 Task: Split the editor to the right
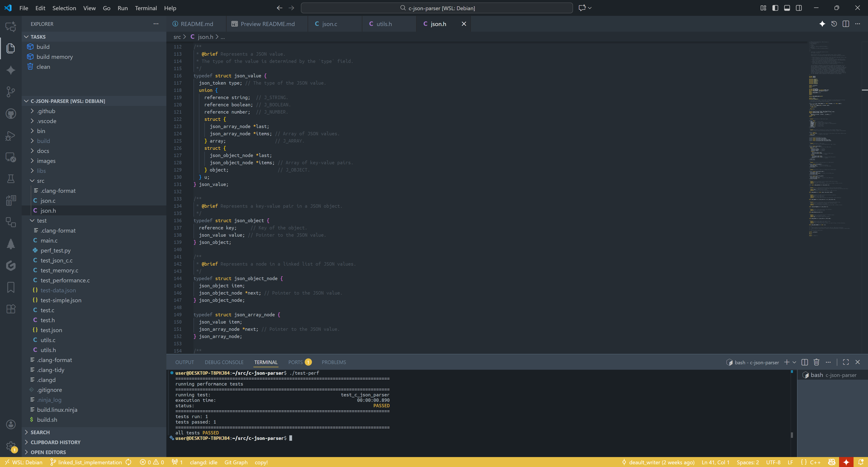846,24
